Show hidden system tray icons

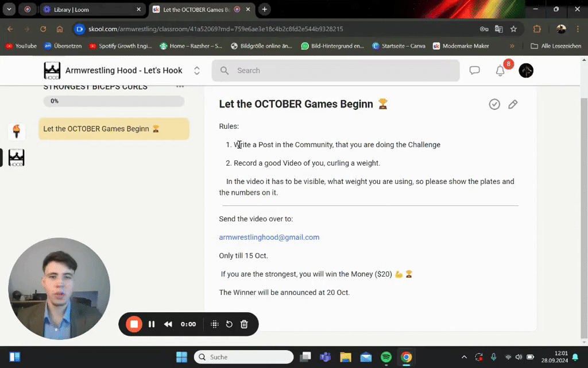[x=464, y=356]
